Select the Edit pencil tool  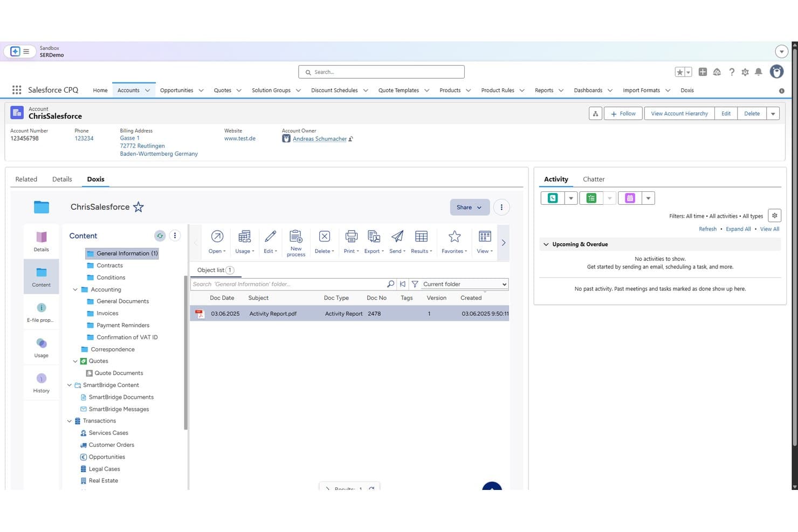pos(270,241)
